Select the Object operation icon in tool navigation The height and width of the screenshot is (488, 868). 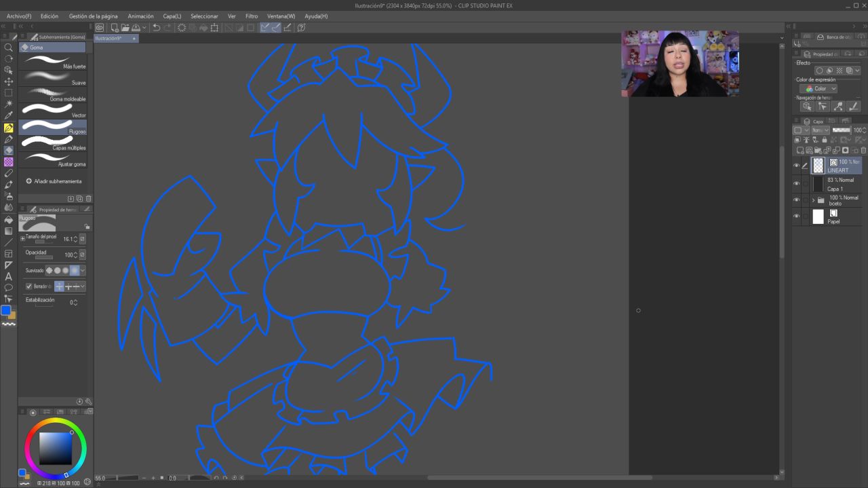coord(807,107)
